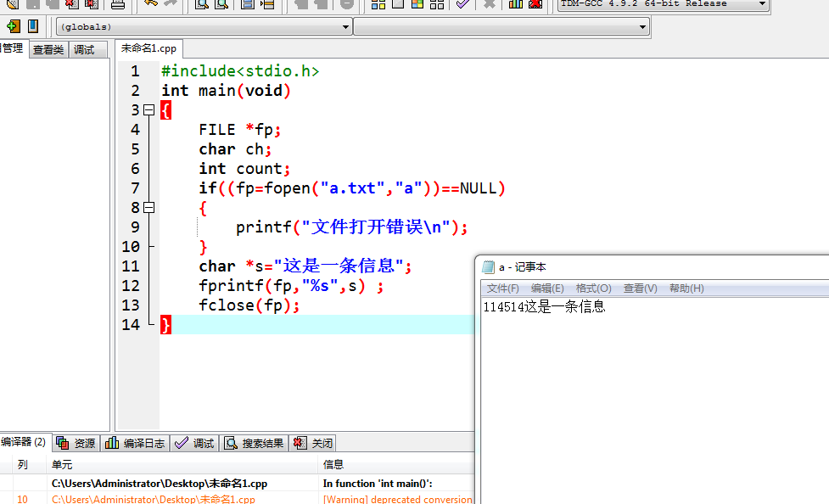The width and height of the screenshot is (829, 504).
Task: Click the printf("文件打开错误\n") code line
Action: [351, 227]
